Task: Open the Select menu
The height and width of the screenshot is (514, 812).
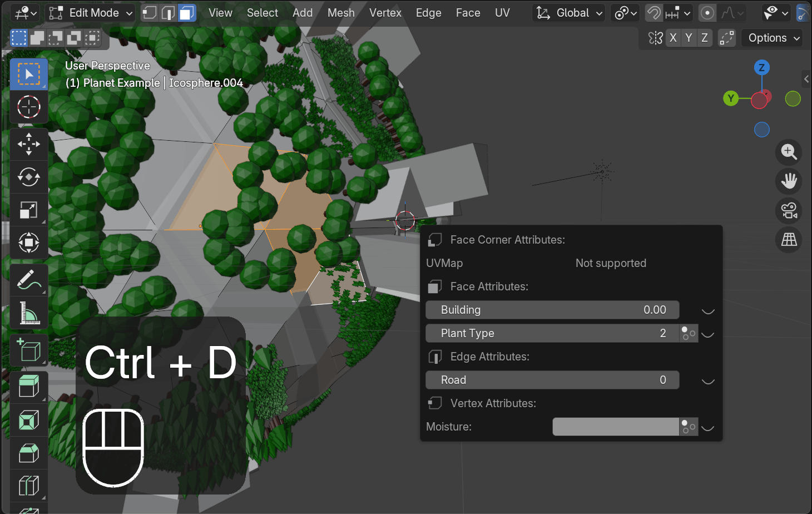Action: pos(263,13)
